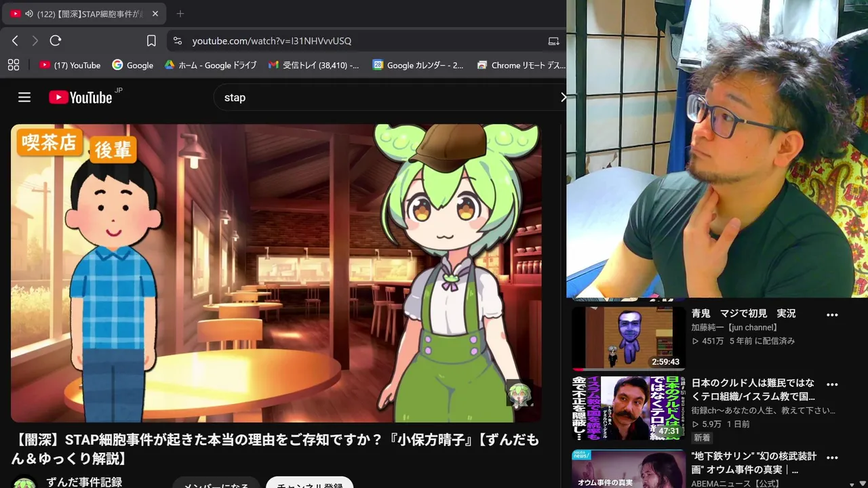The width and height of the screenshot is (868, 488).
Task: Open the Google Drive home bookmark
Action: 210,65
